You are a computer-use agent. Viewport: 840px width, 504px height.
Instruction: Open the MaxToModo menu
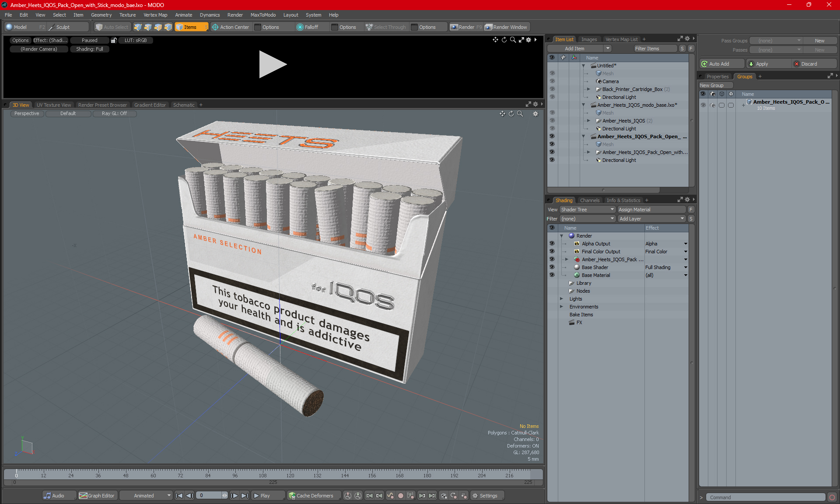pyautogui.click(x=263, y=15)
